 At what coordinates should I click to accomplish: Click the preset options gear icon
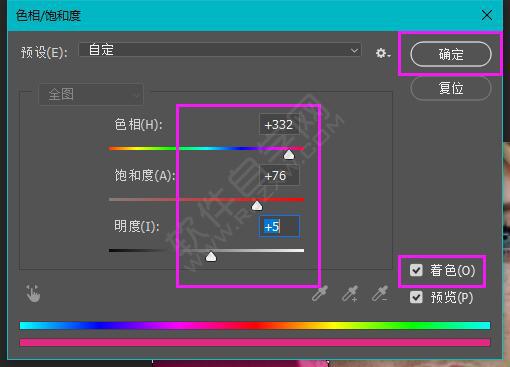[383, 53]
